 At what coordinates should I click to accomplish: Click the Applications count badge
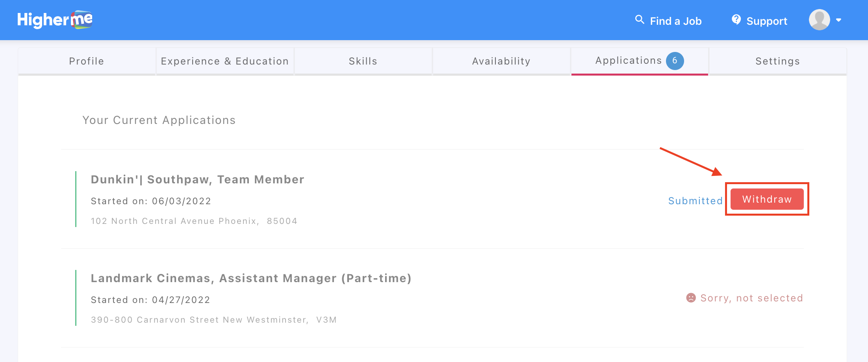675,61
